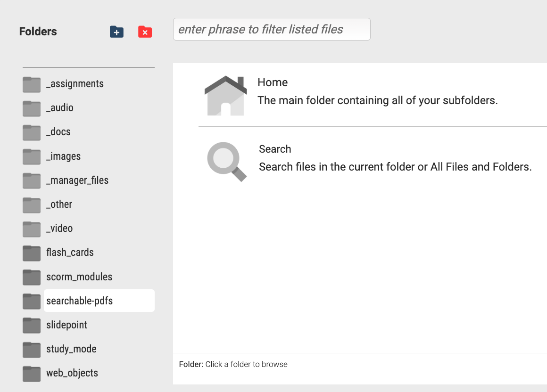Click the flash_cards folder icon

click(x=32, y=253)
